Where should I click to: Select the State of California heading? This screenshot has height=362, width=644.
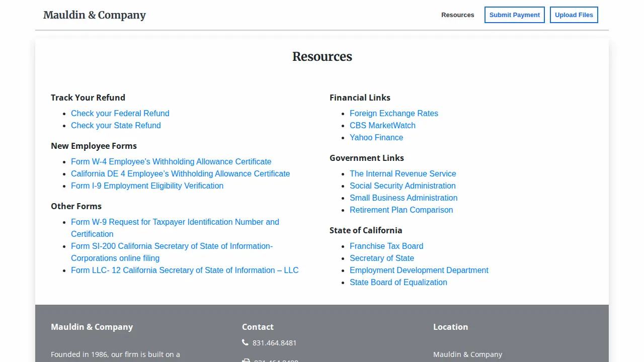[x=366, y=230]
